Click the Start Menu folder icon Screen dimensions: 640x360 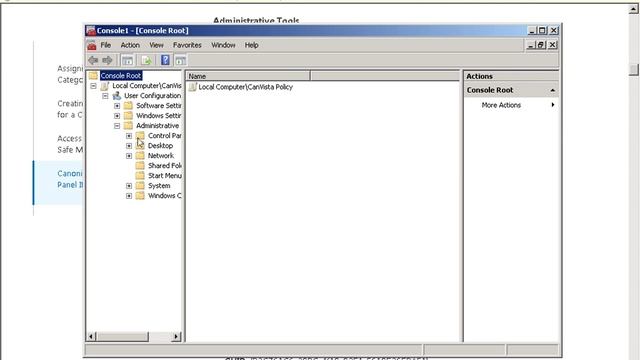[140, 176]
